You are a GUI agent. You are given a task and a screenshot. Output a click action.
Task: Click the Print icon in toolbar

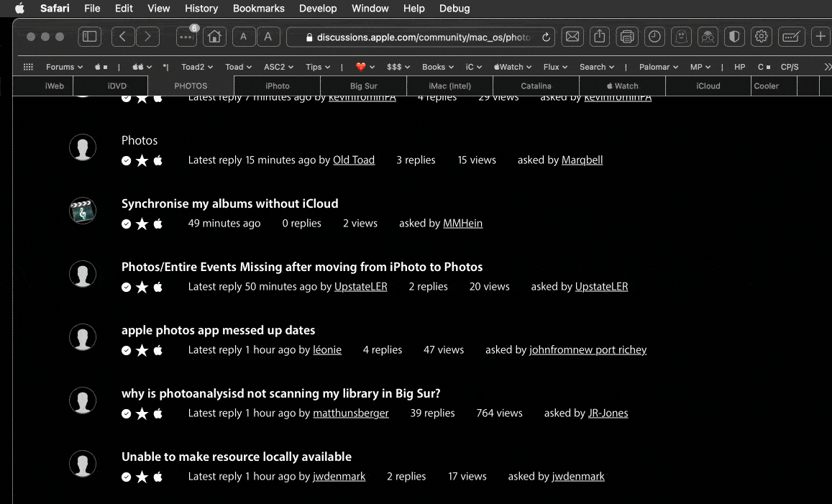pyautogui.click(x=627, y=37)
